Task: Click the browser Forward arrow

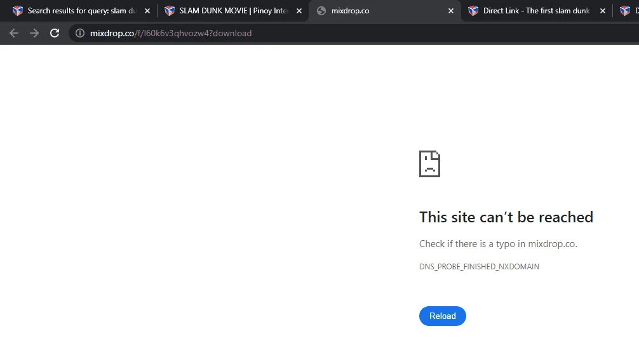Action: [34, 34]
